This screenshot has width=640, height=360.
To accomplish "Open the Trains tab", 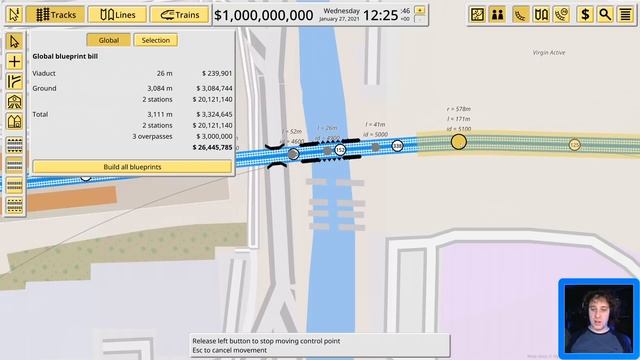I will pos(180,15).
